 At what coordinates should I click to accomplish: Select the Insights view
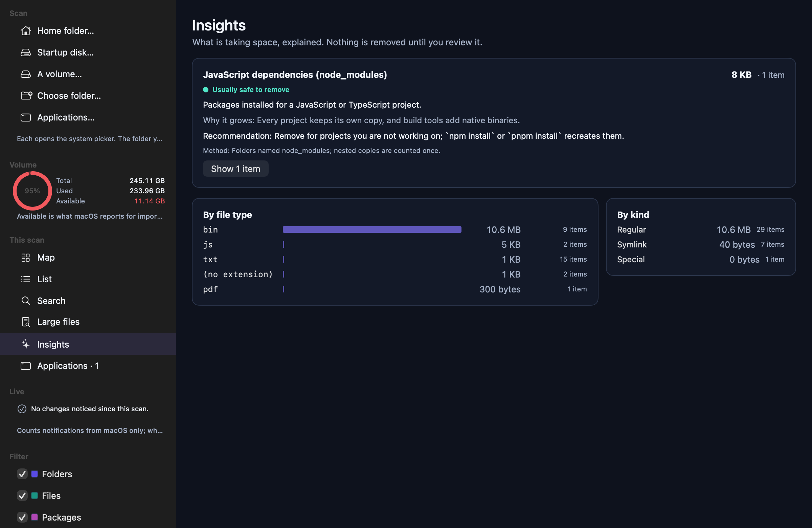point(88,344)
